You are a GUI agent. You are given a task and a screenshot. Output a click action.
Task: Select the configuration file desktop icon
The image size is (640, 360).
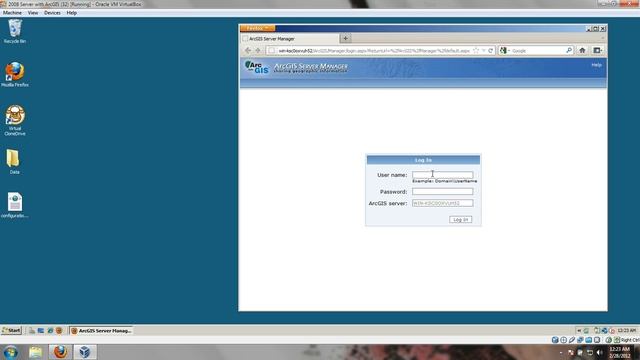[x=15, y=205]
